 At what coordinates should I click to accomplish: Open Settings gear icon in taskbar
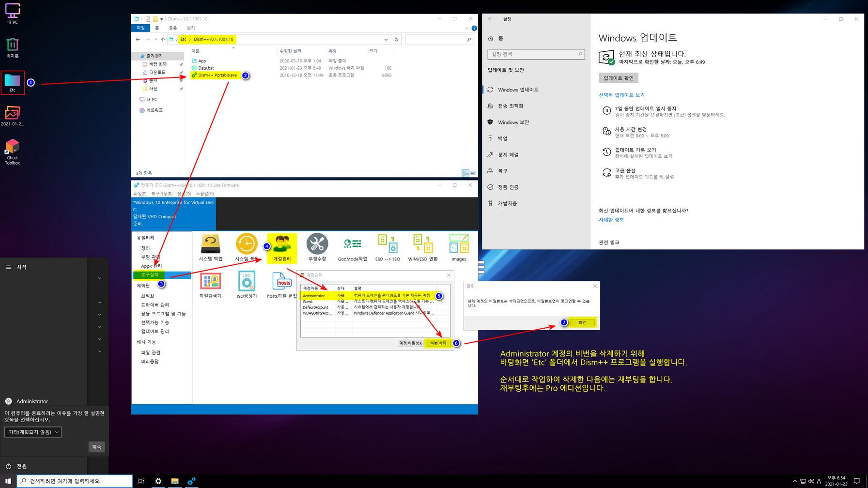coord(158,481)
